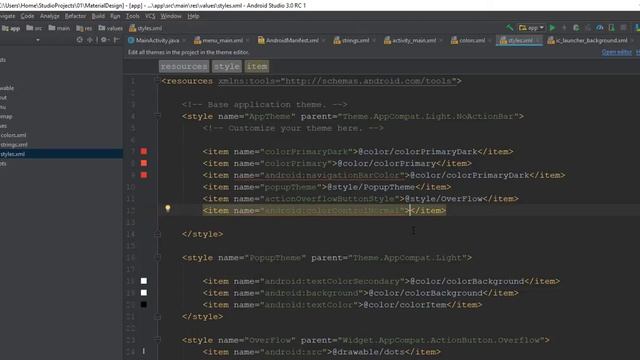Close the styles.xml tab
This screenshot has width=640, height=360.
pos(538,40)
